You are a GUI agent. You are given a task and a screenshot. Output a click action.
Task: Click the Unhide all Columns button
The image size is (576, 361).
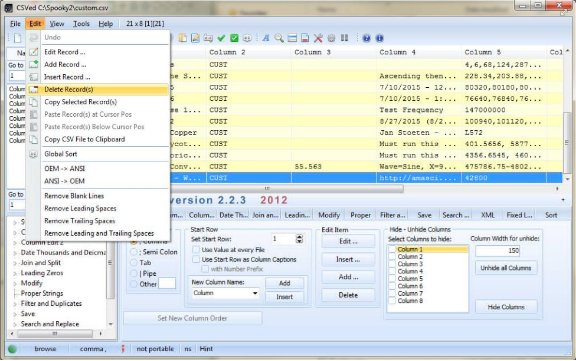pyautogui.click(x=506, y=268)
